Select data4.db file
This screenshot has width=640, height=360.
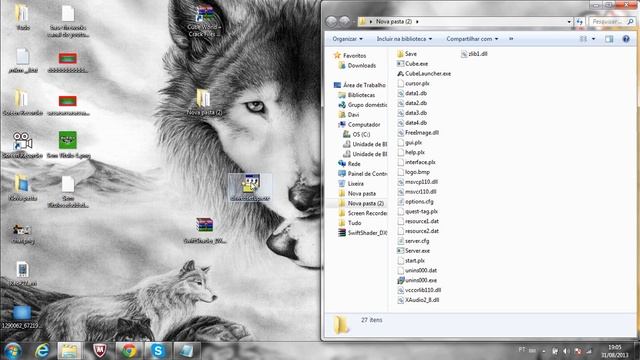click(412, 122)
